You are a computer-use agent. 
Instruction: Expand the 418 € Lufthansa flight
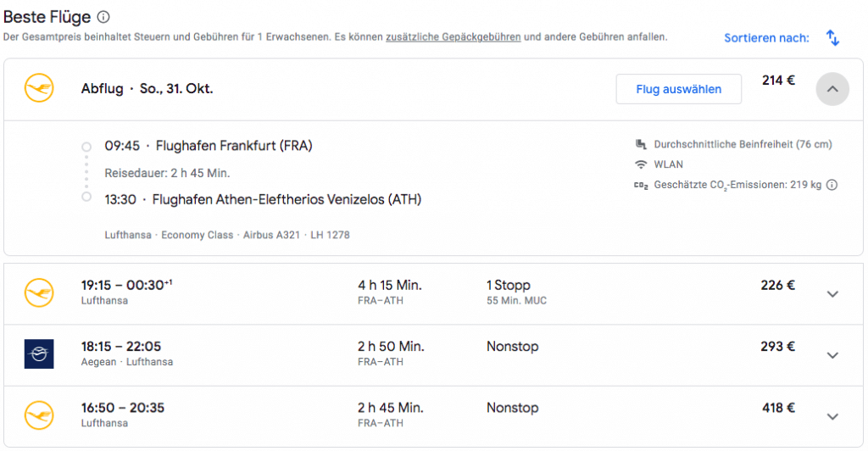[x=832, y=415]
